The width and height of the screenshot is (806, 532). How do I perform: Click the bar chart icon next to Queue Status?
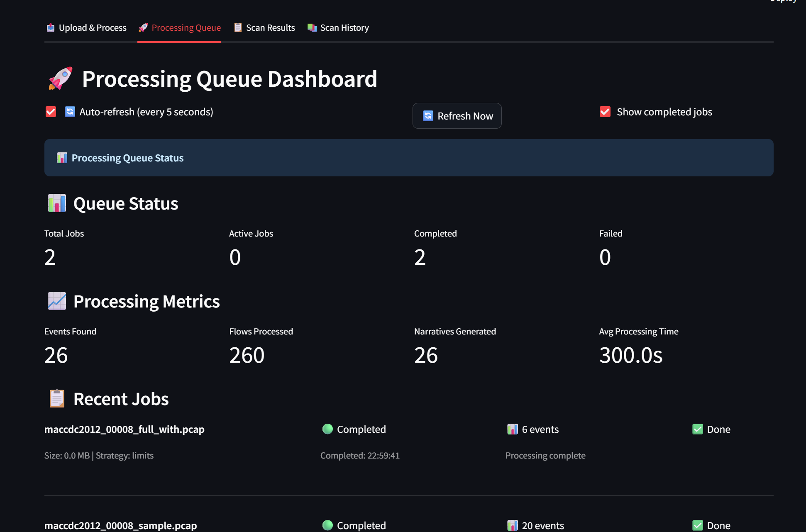click(x=57, y=203)
